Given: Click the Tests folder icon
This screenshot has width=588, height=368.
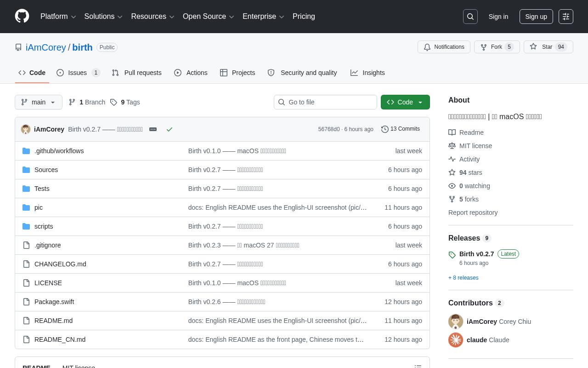Looking at the screenshot, I should click(x=26, y=189).
